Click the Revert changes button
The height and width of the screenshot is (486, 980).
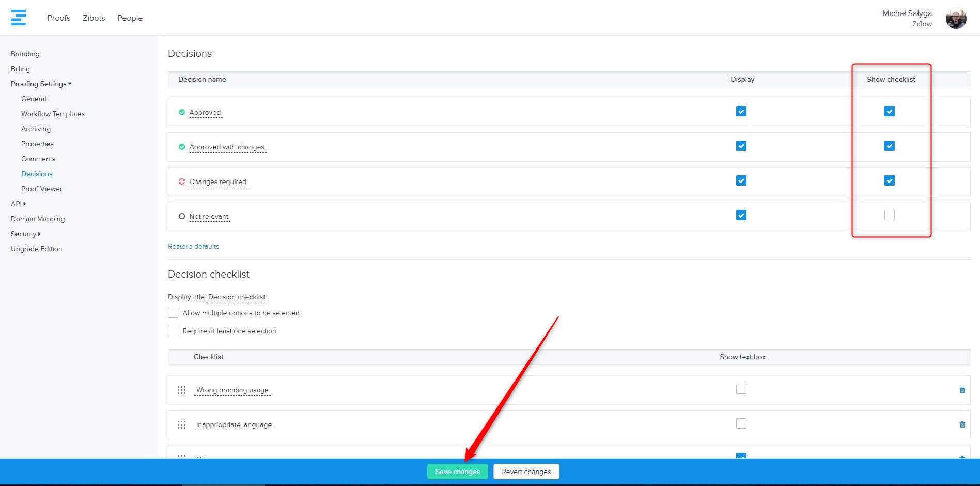pos(526,472)
